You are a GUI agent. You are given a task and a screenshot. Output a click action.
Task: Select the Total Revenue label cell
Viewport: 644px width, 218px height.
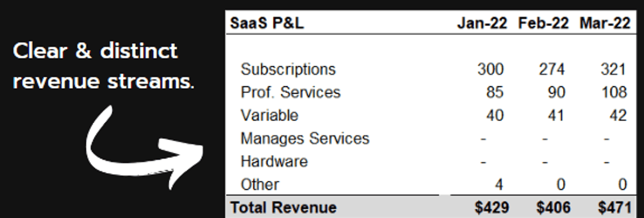click(283, 207)
